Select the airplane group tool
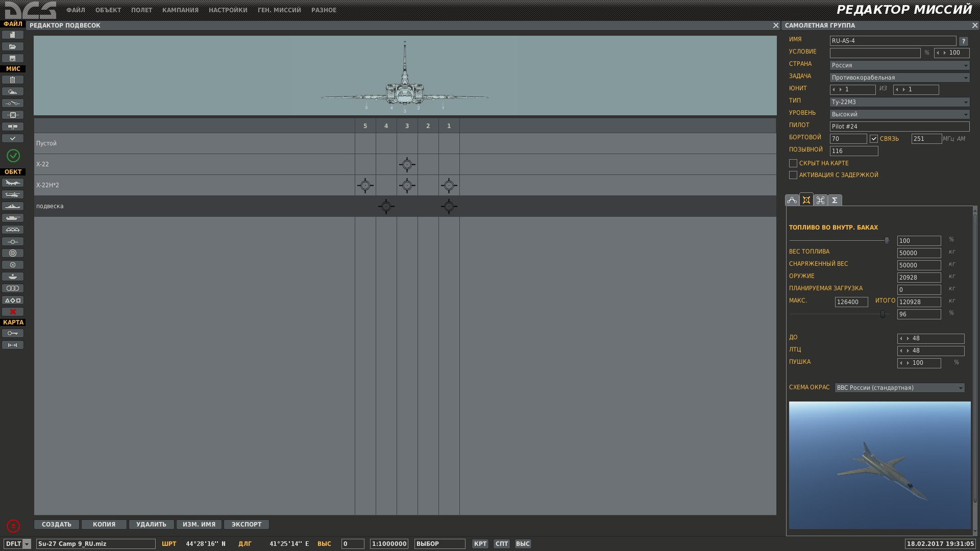This screenshot has height=551, width=980. pyautogui.click(x=13, y=183)
